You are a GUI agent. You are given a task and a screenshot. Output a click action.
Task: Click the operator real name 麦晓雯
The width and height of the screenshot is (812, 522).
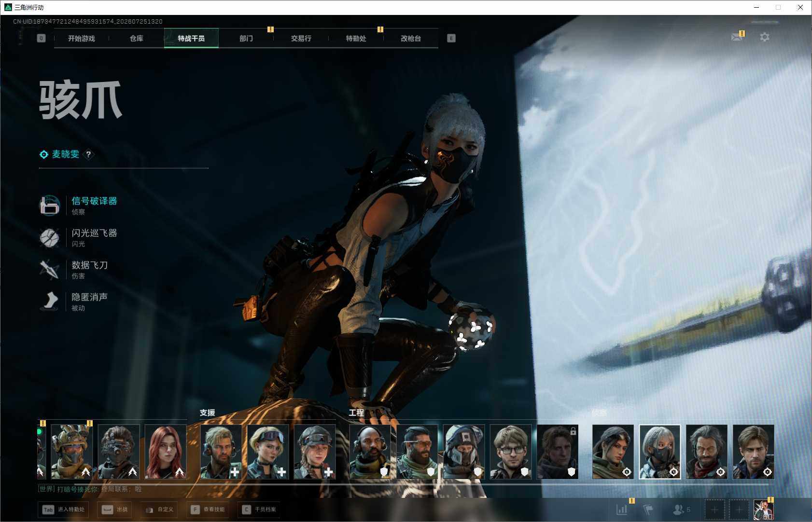tap(66, 154)
